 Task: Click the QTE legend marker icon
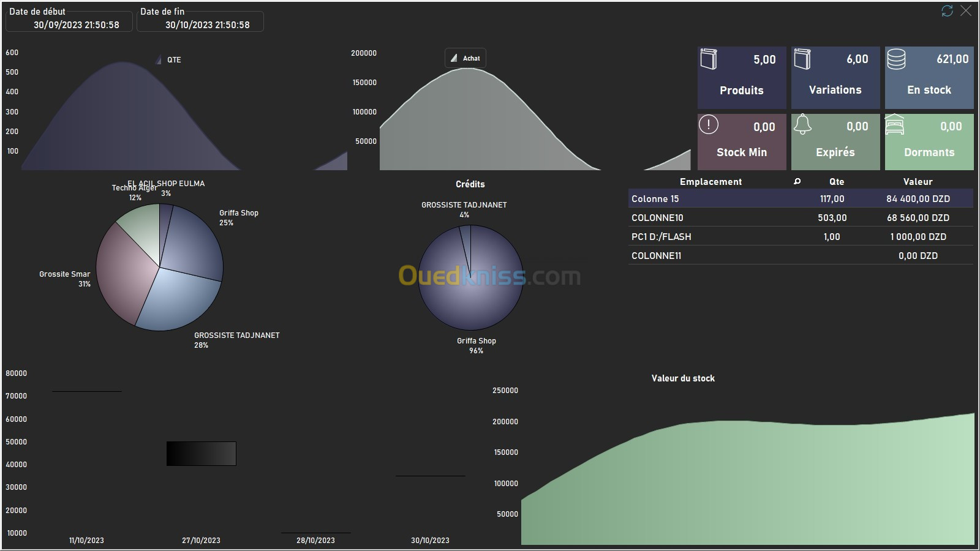point(158,59)
